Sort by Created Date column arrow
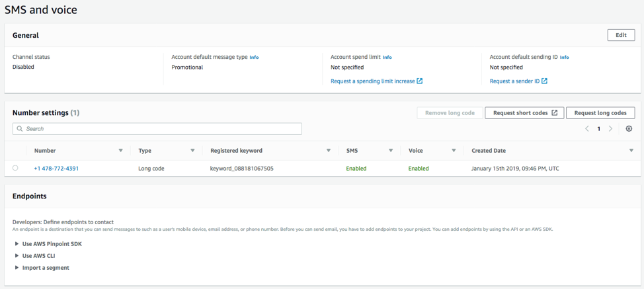 coord(631,151)
